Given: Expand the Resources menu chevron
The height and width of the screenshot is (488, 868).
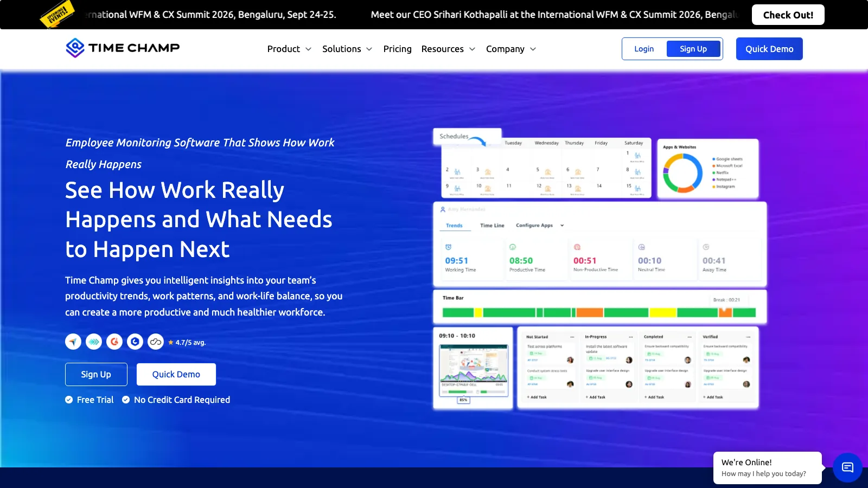Looking at the screenshot, I should 473,49.
